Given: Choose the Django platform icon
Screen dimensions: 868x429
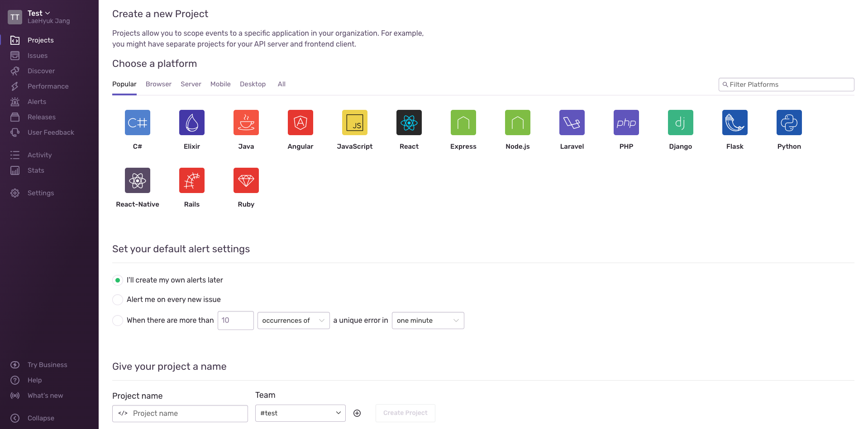Looking at the screenshot, I should point(681,123).
